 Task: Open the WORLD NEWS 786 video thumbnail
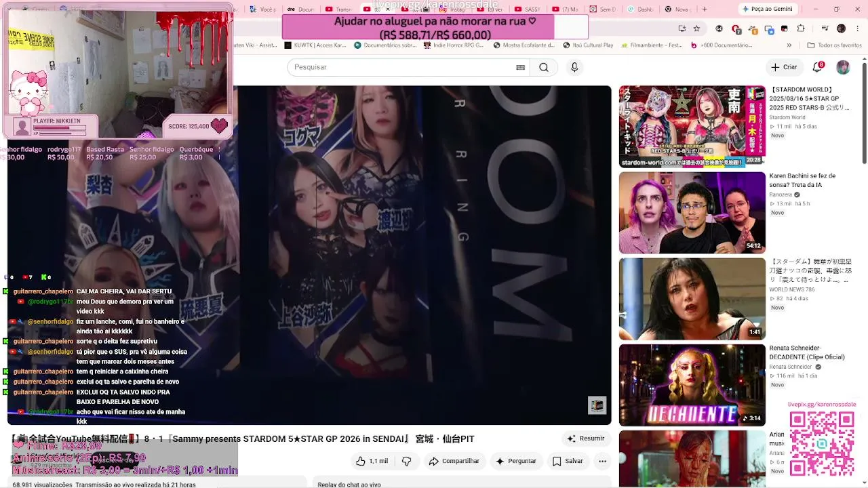pos(692,299)
